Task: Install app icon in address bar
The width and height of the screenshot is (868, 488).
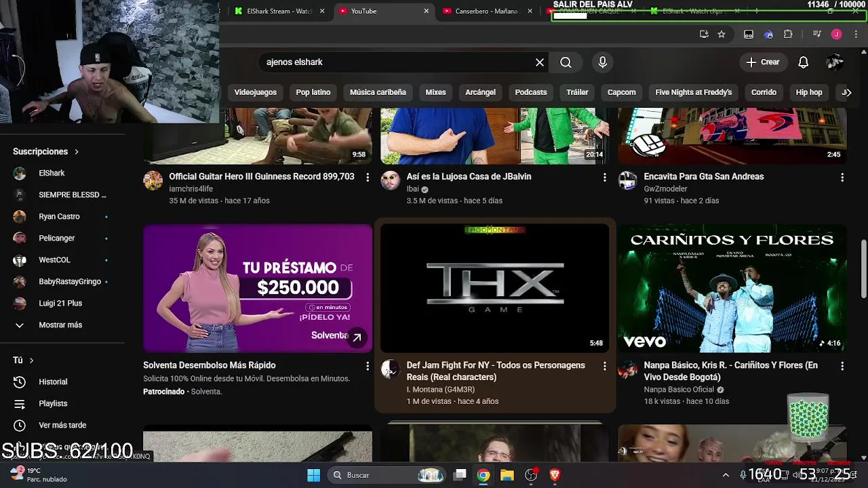Action: click(x=704, y=34)
